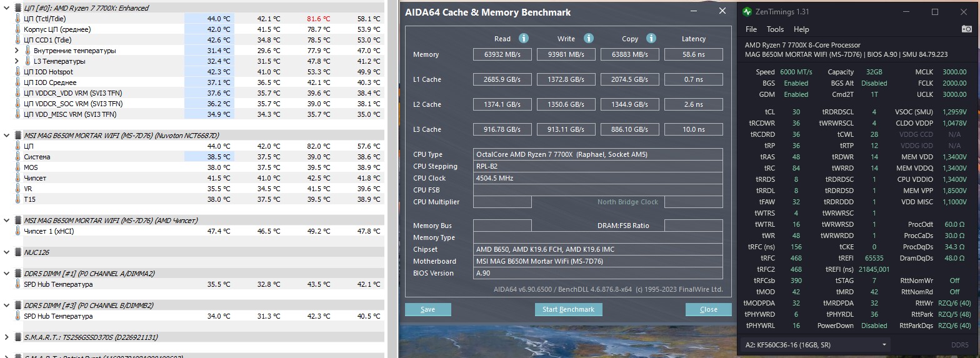Expand the S.M.A.R.T.: TS256GSSD370S group
Viewport: 980px width, 358px height.
[x=7, y=337]
